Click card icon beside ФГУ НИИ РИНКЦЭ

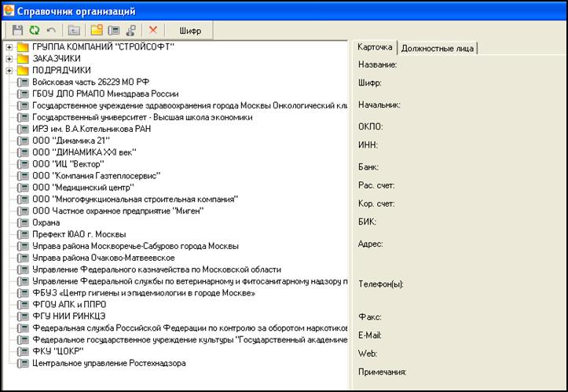(x=23, y=317)
